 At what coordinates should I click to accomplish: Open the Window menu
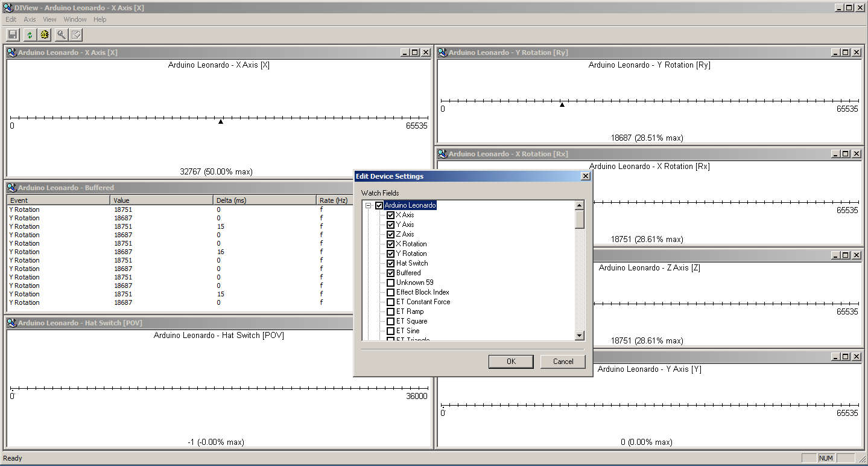coord(75,19)
